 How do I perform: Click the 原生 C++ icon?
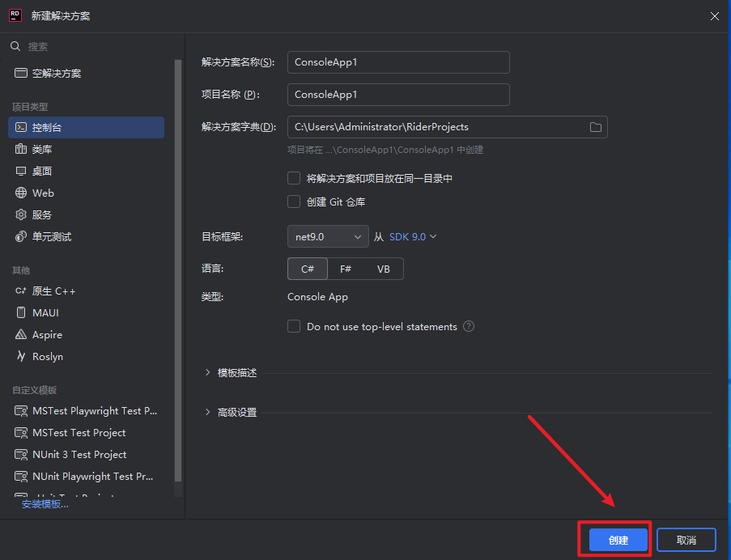click(21, 291)
